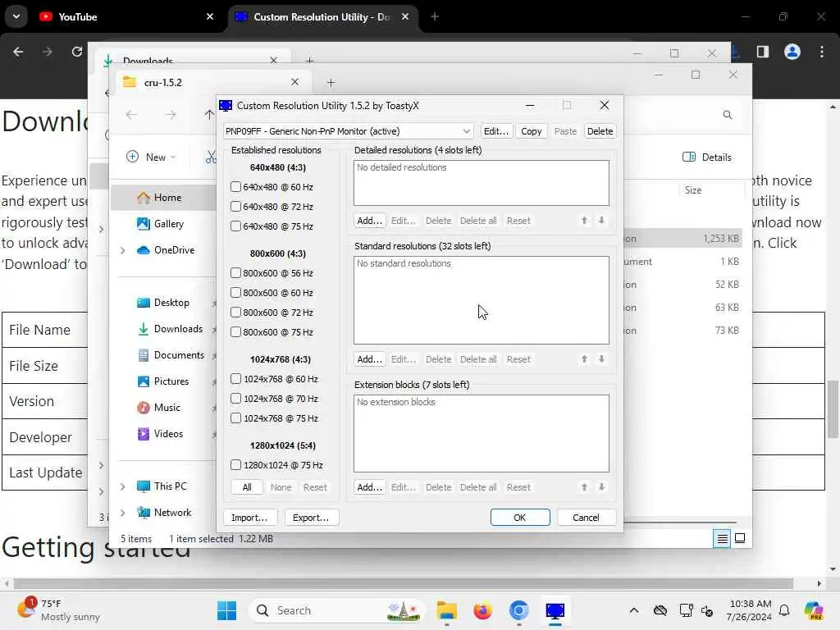Click All under established resolutions
This screenshot has height=630, width=840.
coord(247,487)
